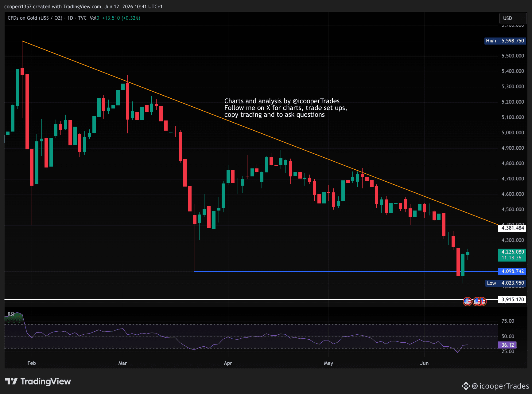
Task: Click the '+13.510 (+0.32%)' price change value
Action: coord(121,18)
